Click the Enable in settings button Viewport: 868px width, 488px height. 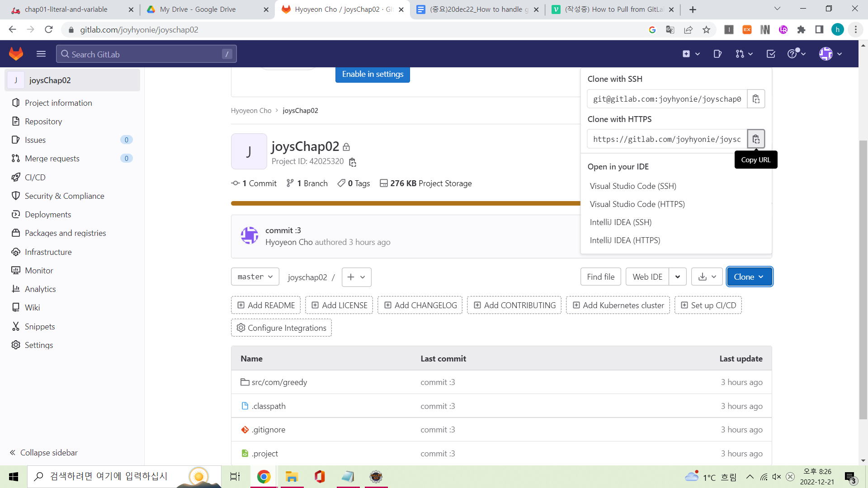(x=373, y=74)
